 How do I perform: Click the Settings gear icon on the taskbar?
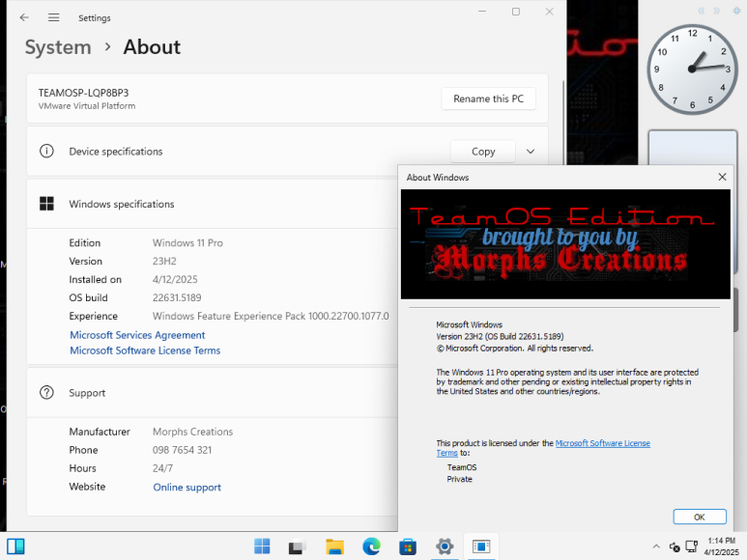tap(445, 546)
